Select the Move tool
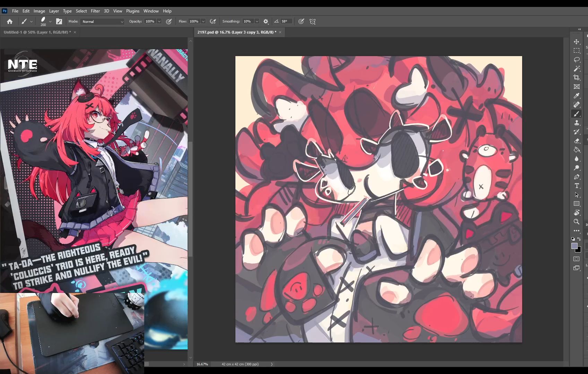This screenshot has height=374, width=588. click(x=577, y=42)
